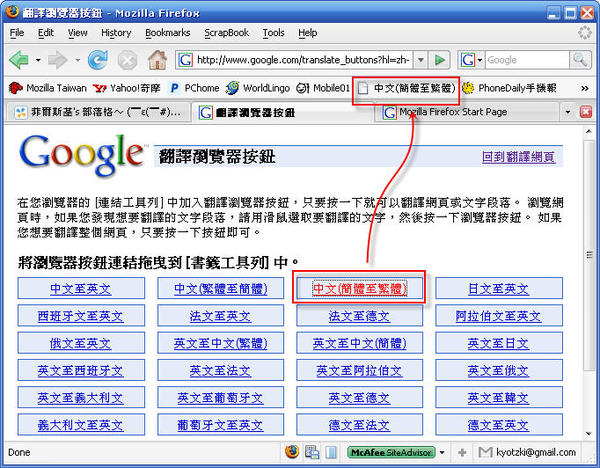
Task: Open the WorldLingo bookmark
Action: point(258,88)
